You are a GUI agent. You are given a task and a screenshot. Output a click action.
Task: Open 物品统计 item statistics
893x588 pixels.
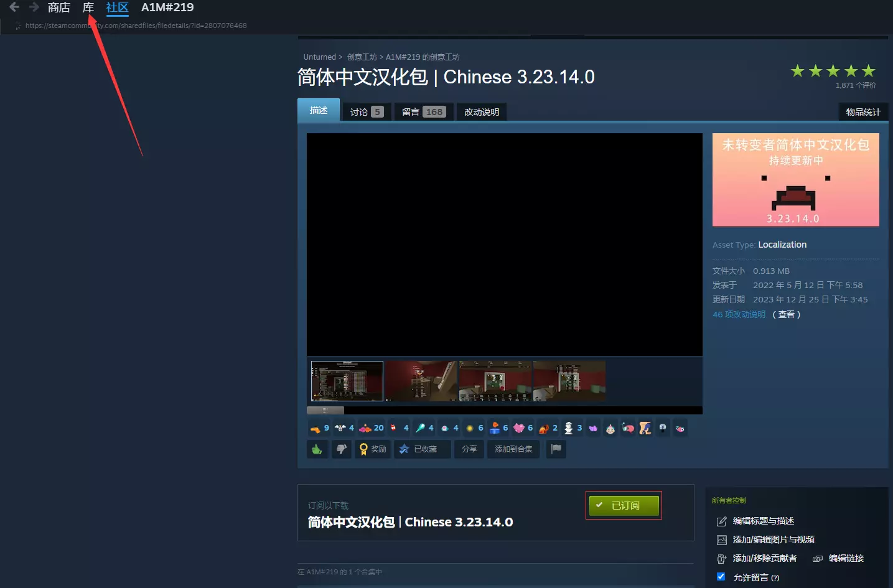coord(863,112)
